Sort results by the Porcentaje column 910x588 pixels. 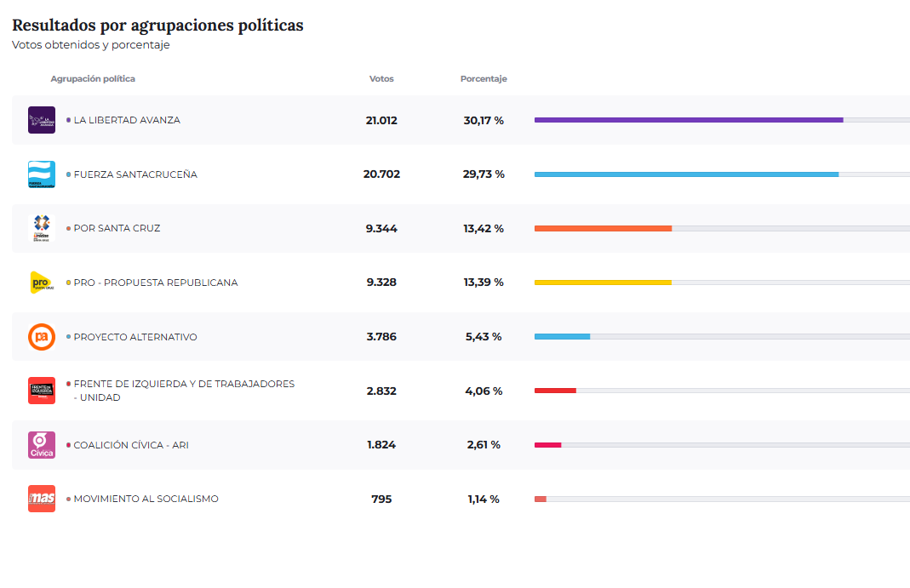[x=484, y=78]
